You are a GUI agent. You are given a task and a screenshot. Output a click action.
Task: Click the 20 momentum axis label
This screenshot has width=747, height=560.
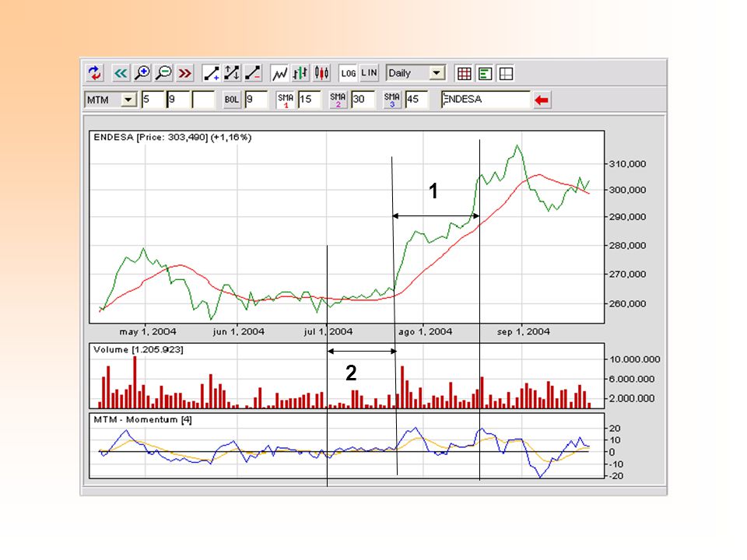615,429
